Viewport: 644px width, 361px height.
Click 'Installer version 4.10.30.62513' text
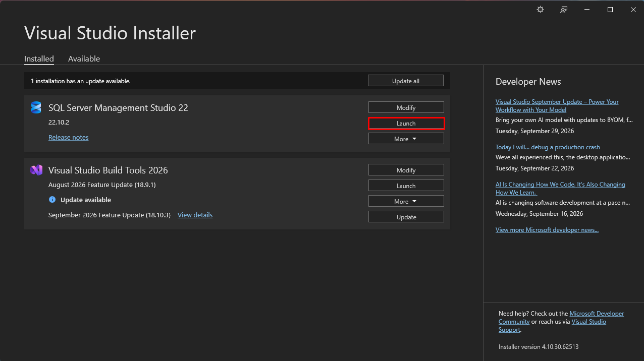tap(539, 346)
